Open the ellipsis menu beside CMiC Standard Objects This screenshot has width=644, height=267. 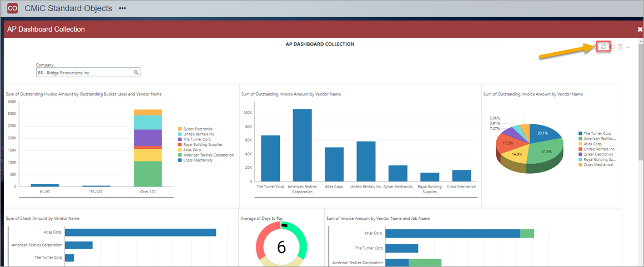tap(122, 8)
